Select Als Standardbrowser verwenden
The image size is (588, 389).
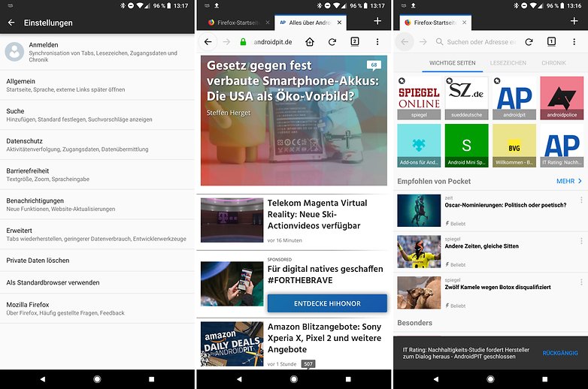(x=97, y=282)
